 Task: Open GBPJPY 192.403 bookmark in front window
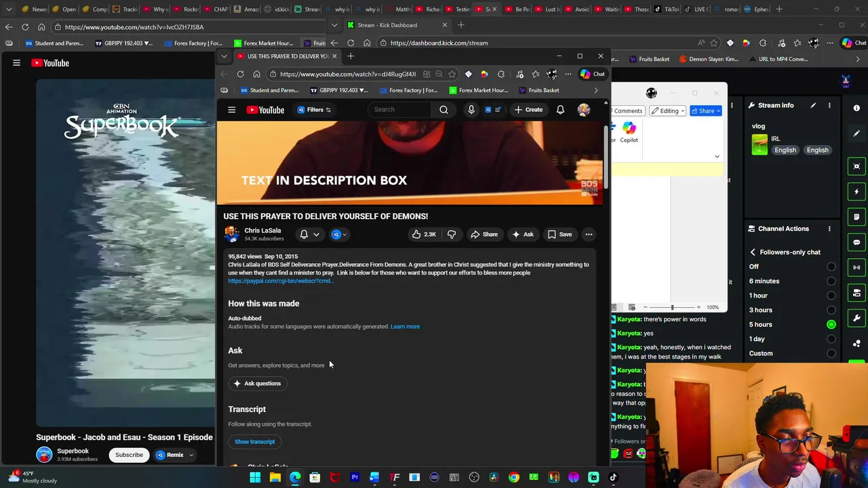tap(338, 90)
